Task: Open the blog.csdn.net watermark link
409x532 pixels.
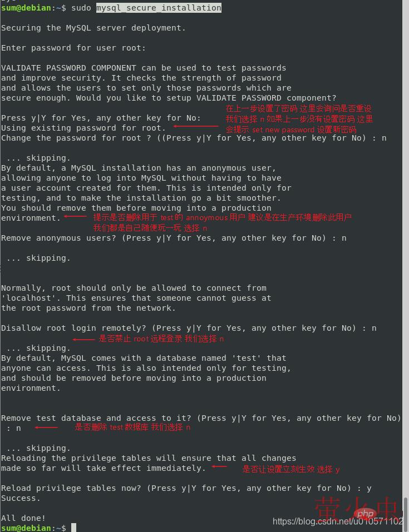Action: (338, 521)
